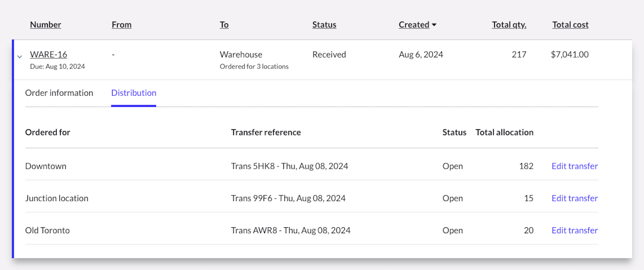Open transfer reference Trans 5HK8
The height and width of the screenshot is (270, 644).
tap(289, 166)
